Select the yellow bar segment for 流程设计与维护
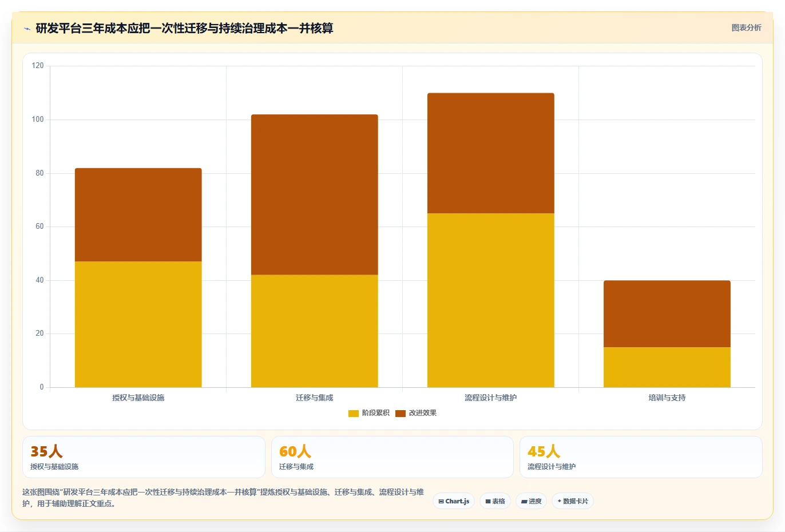Viewport: 785px width, 532px height. 491,300
